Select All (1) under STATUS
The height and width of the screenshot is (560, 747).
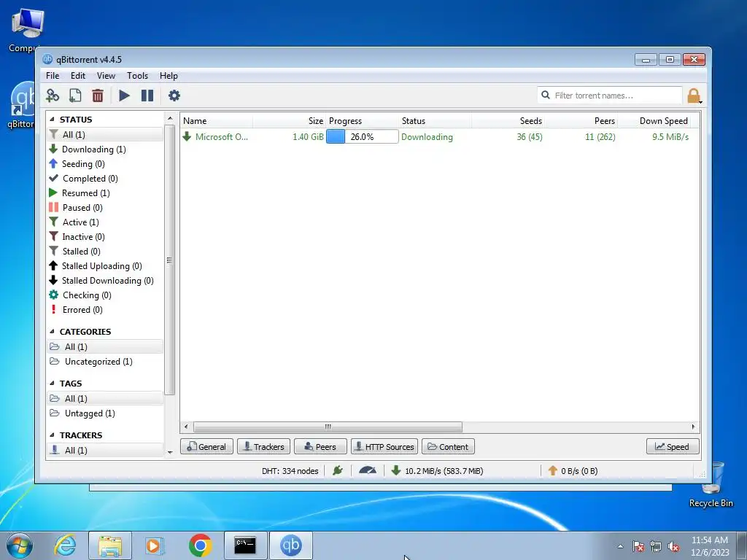(x=105, y=135)
